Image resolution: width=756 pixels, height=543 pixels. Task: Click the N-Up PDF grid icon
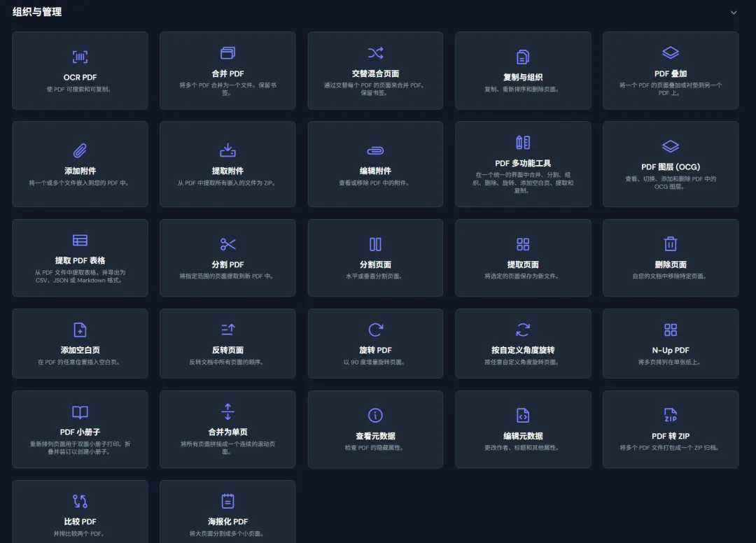670,330
